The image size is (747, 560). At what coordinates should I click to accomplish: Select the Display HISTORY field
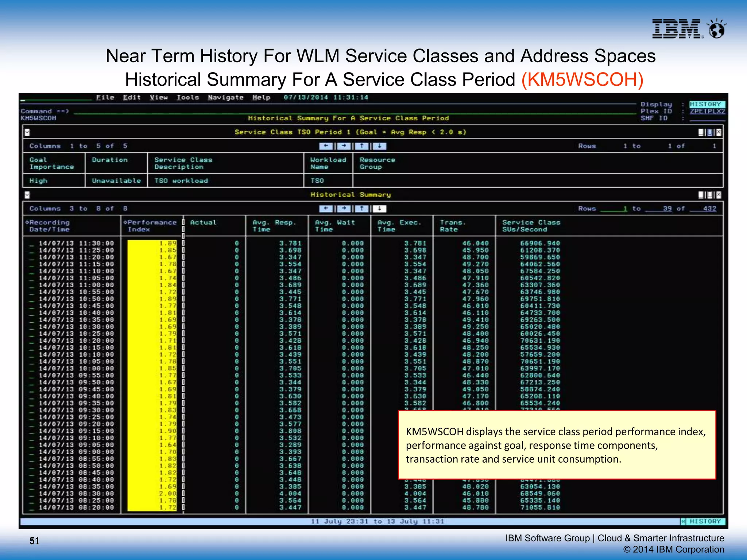coord(707,104)
